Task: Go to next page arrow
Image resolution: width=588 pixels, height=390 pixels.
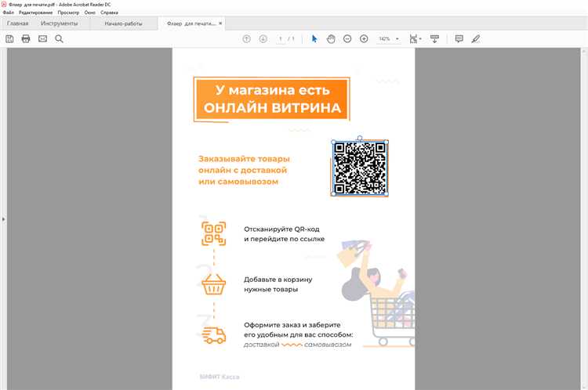Action: click(263, 38)
